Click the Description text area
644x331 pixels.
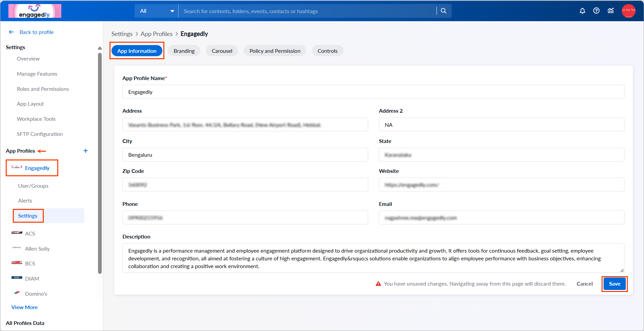373,258
